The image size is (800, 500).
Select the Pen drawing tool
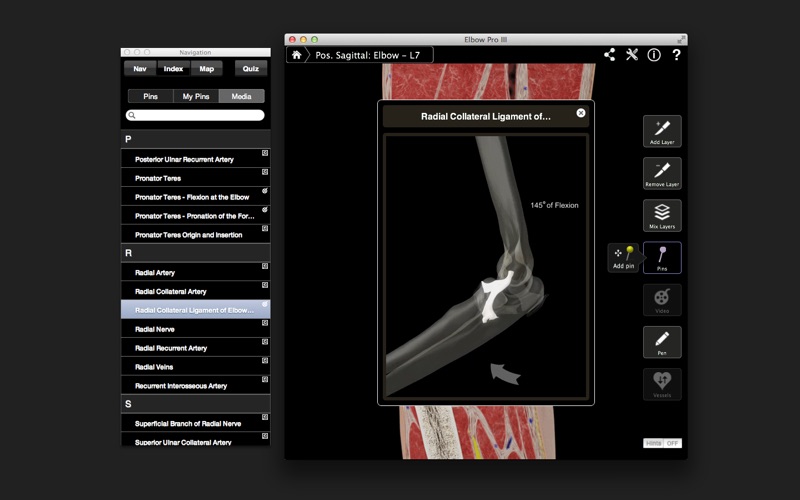(662, 342)
